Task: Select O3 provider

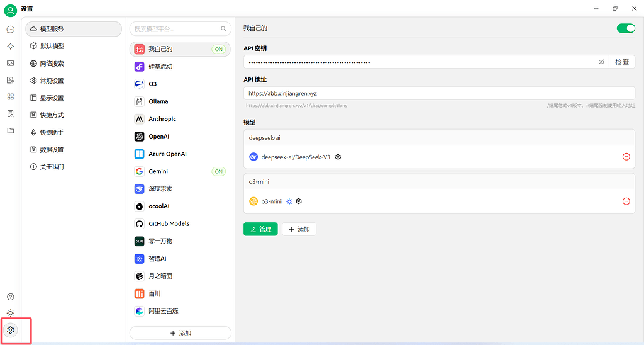Action: 180,84
